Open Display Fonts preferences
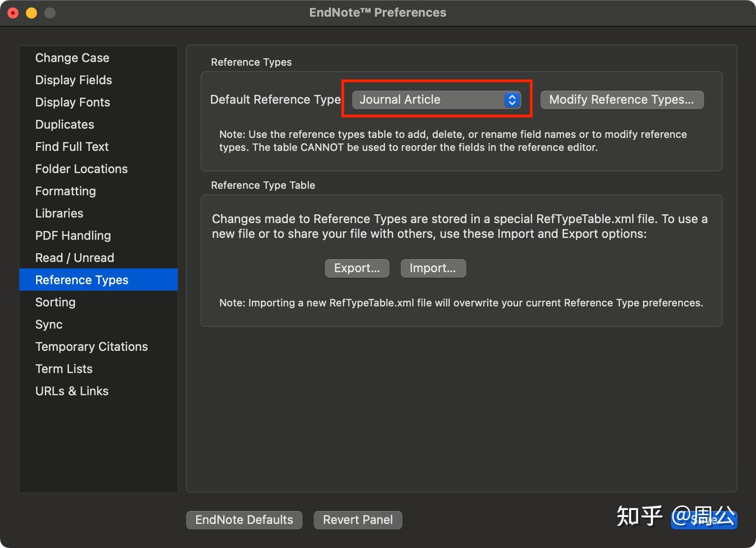756x548 pixels. (73, 102)
